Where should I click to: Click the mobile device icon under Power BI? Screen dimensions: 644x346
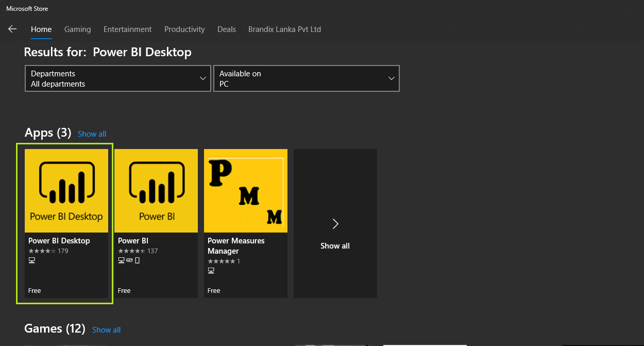[x=138, y=260]
